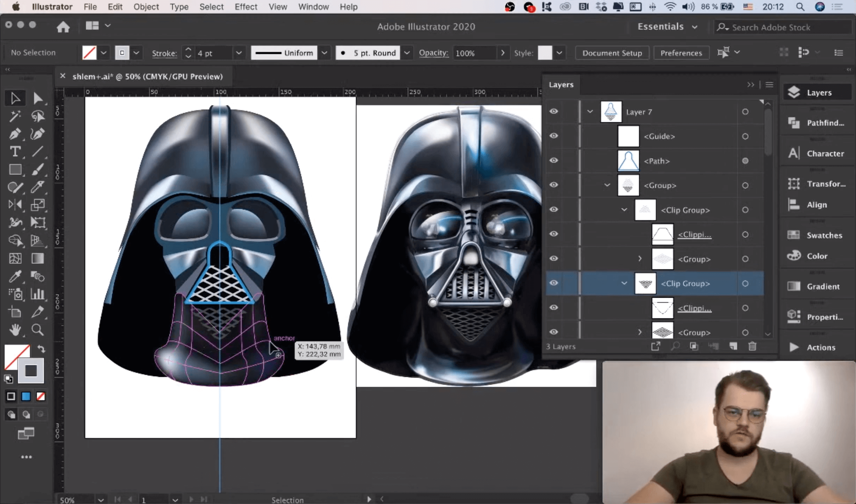This screenshot has height=504, width=856.
Task: Activate the Zoom tool
Action: (x=38, y=330)
